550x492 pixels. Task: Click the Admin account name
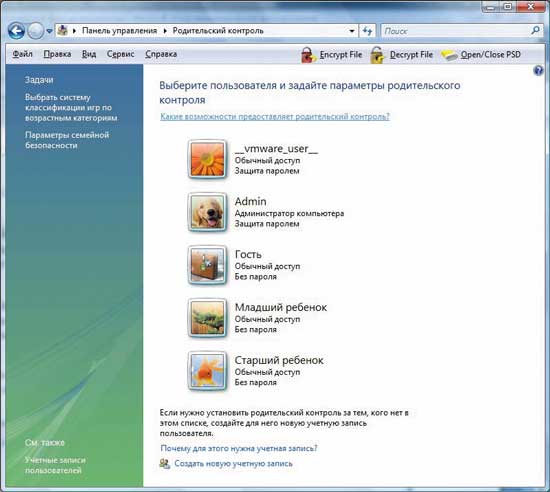[250, 201]
